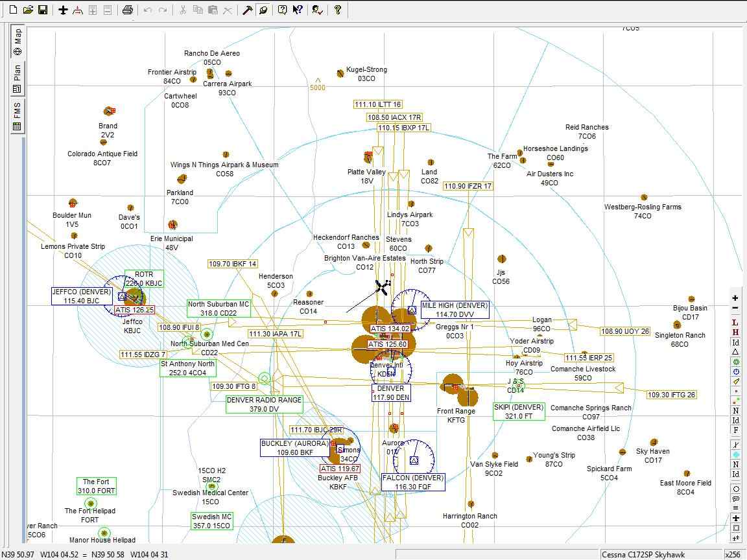Zoom out with the minus button
This screenshot has height=560, width=747.
tap(735, 308)
